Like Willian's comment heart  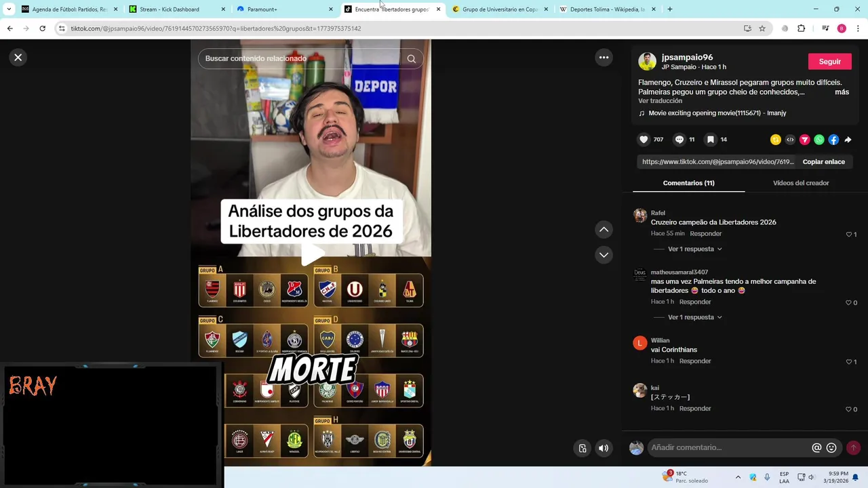[848, 362]
